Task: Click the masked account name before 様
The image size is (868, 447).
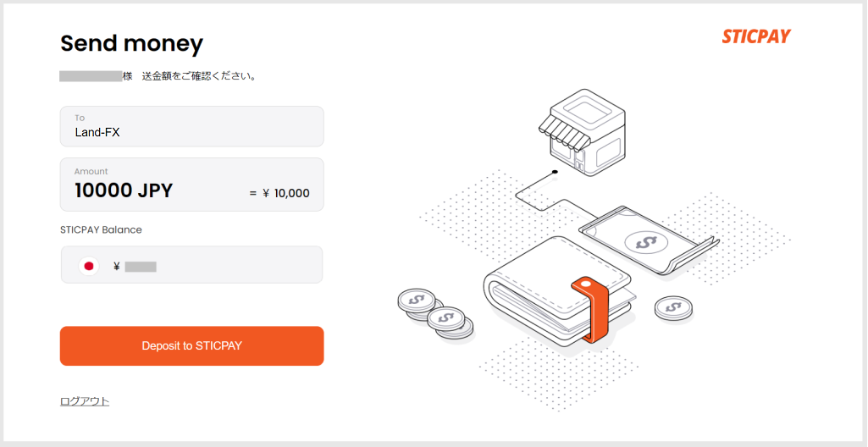Action: click(91, 76)
